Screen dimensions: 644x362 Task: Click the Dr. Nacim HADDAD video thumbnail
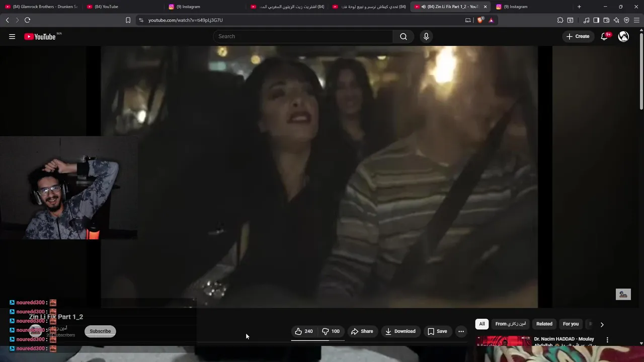click(503, 341)
